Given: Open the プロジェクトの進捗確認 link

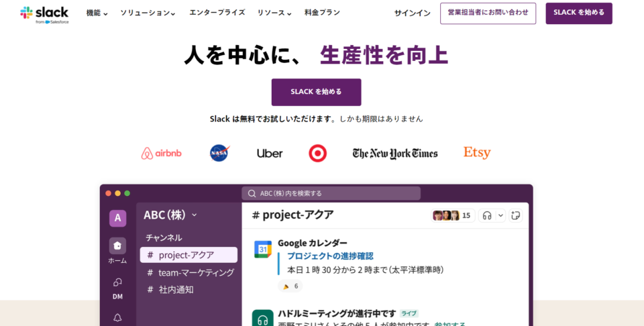Looking at the screenshot, I should click(330, 256).
